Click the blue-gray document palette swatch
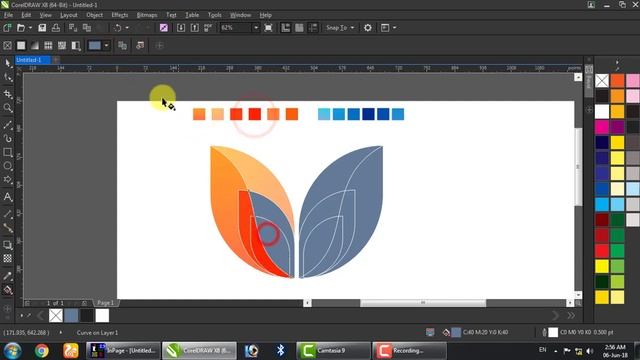 71,316
